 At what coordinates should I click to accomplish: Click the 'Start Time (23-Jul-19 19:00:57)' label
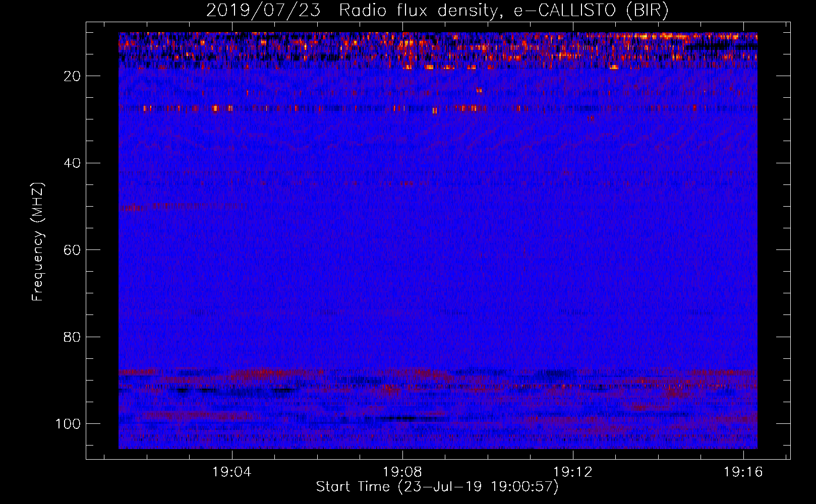[x=437, y=487]
